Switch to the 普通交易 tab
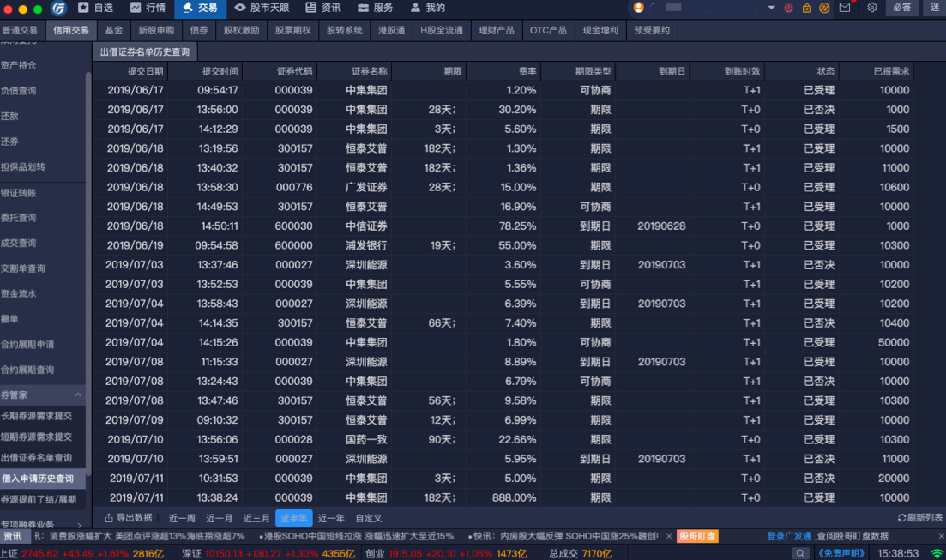The height and width of the screenshot is (560, 946). point(20,30)
